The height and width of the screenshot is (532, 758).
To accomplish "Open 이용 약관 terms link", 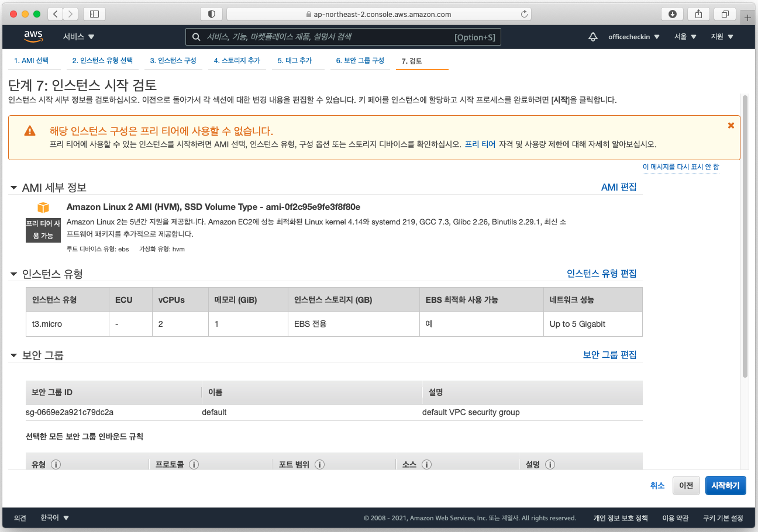I will point(675,518).
